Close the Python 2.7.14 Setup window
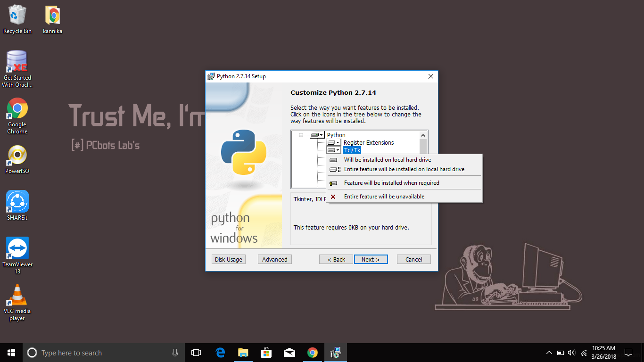The height and width of the screenshot is (362, 644). click(430, 76)
